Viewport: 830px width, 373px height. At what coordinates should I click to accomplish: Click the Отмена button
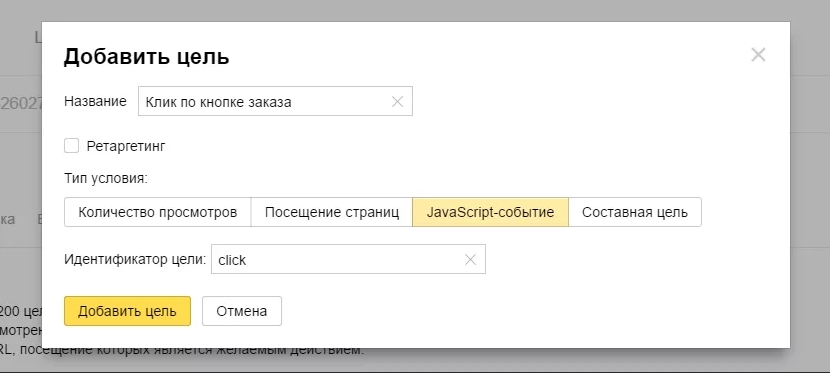[242, 311]
